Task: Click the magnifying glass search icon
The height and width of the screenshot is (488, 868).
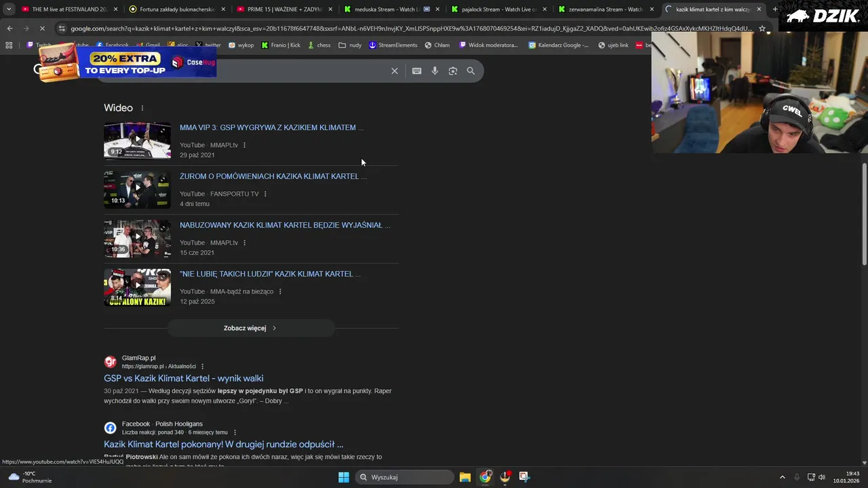Action: [x=471, y=71]
